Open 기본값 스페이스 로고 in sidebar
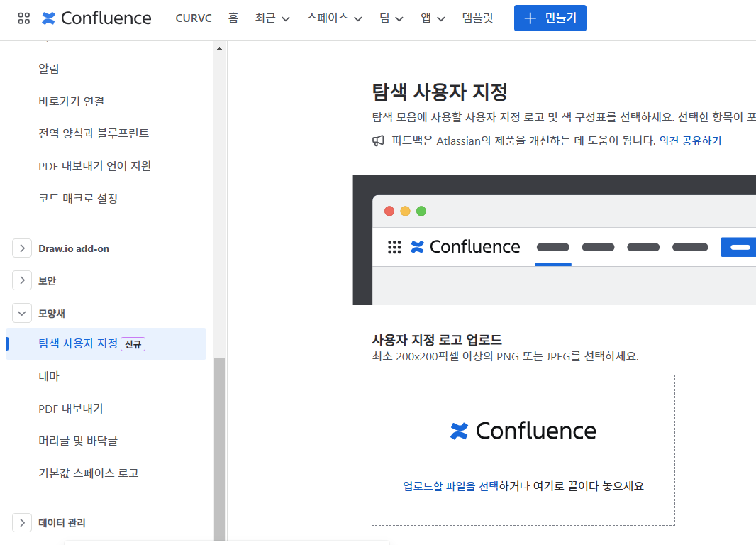 pos(88,473)
